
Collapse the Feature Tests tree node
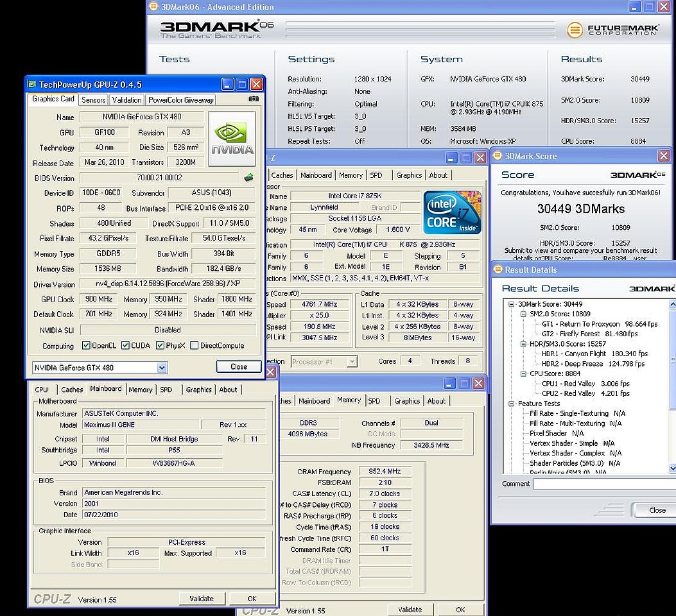tap(512, 404)
